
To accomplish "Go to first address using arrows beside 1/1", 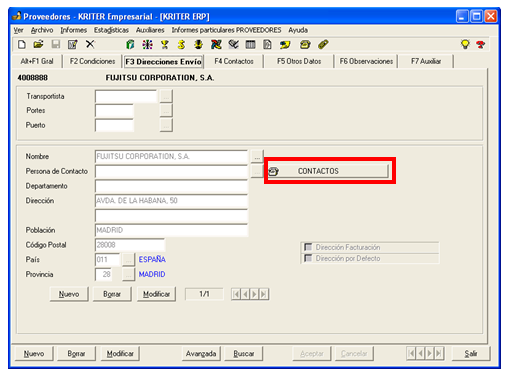I will [x=236, y=294].
